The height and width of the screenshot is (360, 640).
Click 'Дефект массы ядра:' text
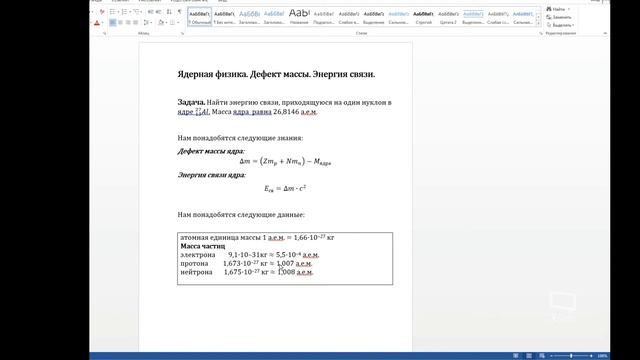point(211,151)
